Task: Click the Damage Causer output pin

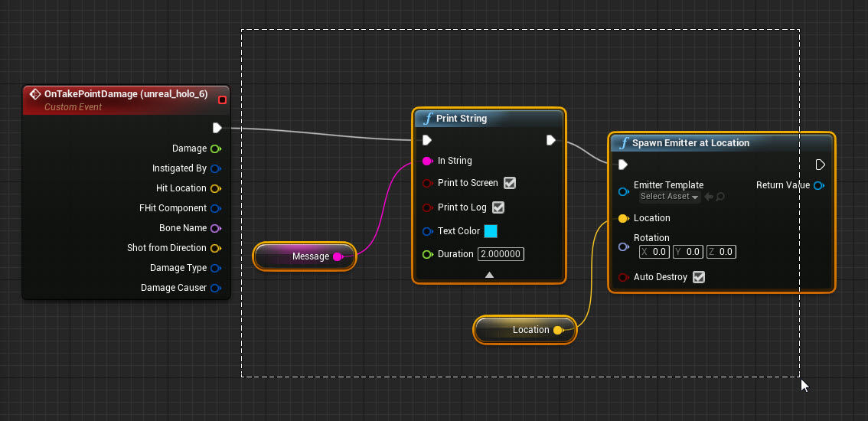Action: pyautogui.click(x=215, y=288)
